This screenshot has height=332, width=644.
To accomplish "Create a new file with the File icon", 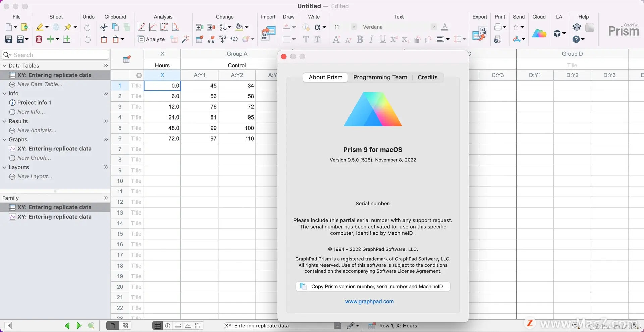I will (9, 27).
